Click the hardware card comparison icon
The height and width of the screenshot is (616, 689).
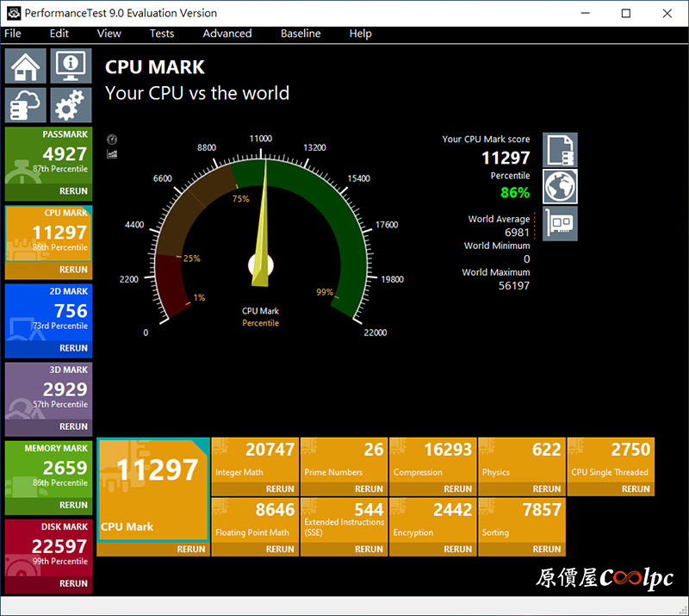(x=560, y=223)
